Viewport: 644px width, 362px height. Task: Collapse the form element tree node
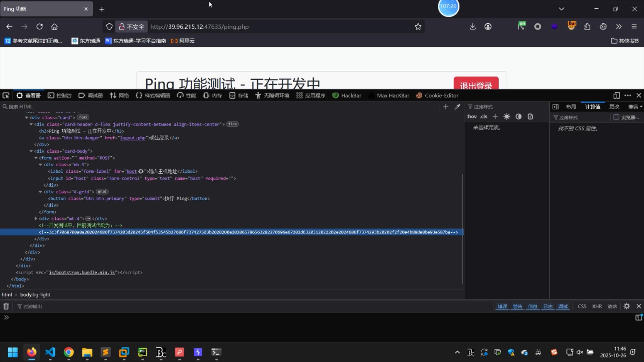tap(36, 158)
